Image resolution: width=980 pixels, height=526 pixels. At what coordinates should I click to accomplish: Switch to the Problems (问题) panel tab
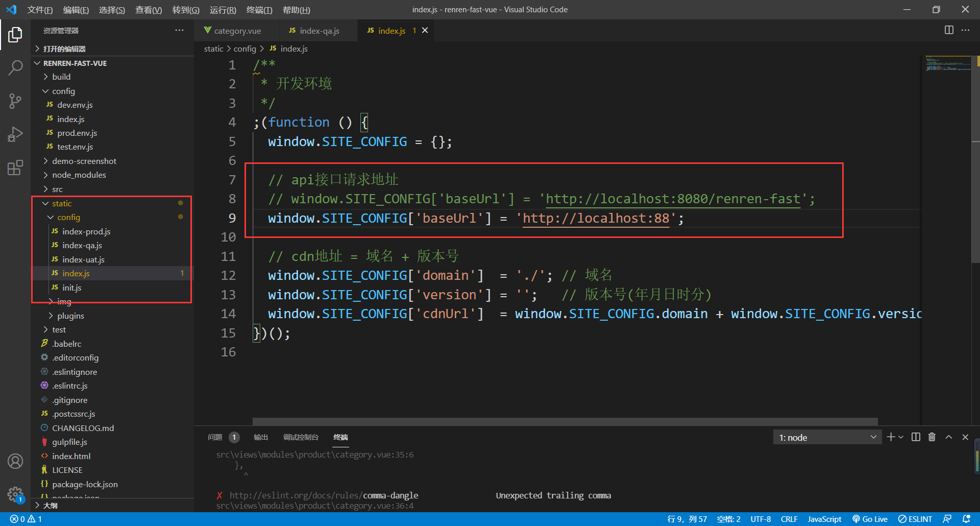223,437
